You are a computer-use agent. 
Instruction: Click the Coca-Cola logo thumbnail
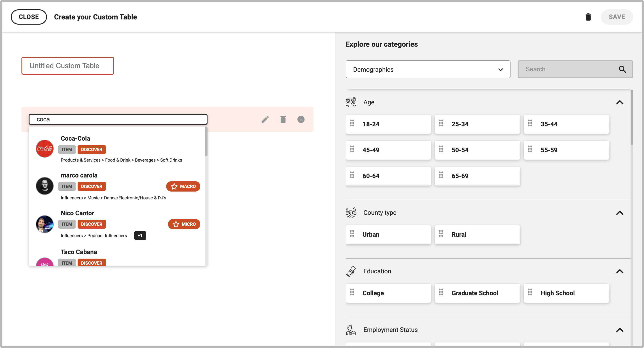pos(44,149)
